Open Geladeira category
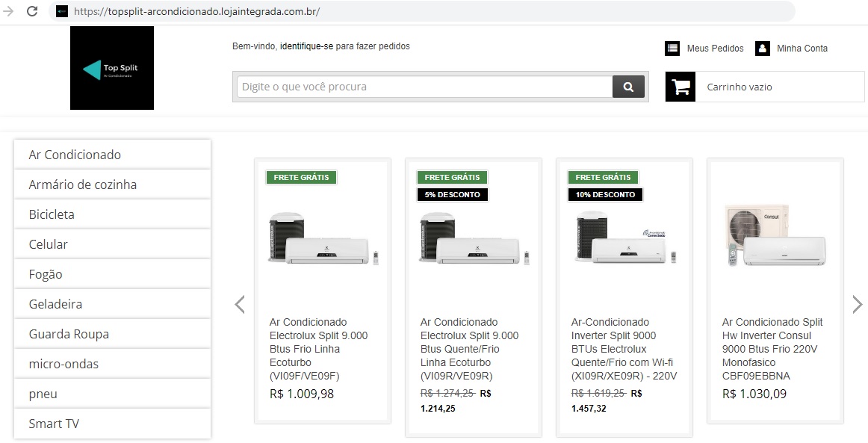868x443 pixels. [x=112, y=304]
